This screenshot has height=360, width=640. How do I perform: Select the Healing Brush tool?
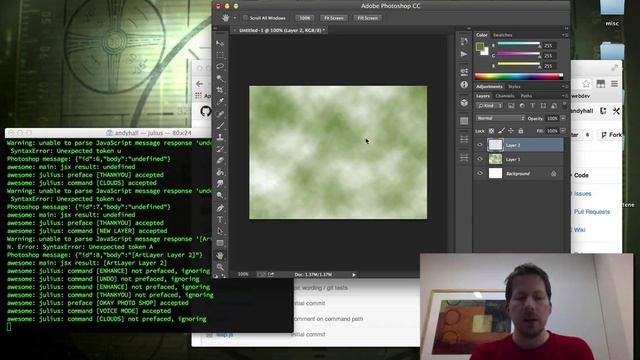pos(220,113)
